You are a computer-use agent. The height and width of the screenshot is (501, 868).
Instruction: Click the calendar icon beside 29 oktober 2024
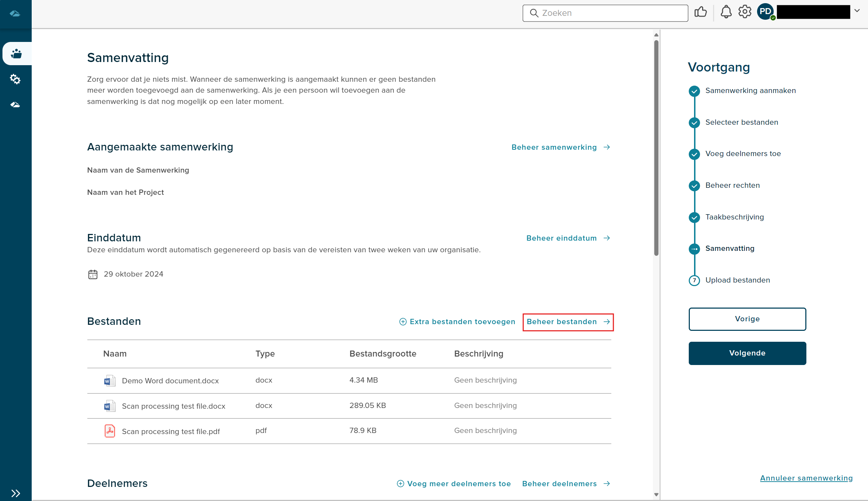tap(93, 274)
